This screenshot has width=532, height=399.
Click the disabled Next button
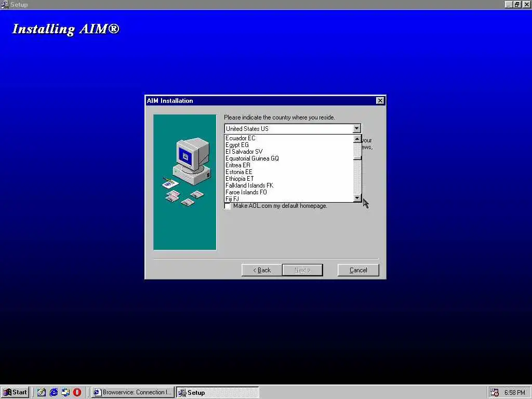tap(302, 270)
